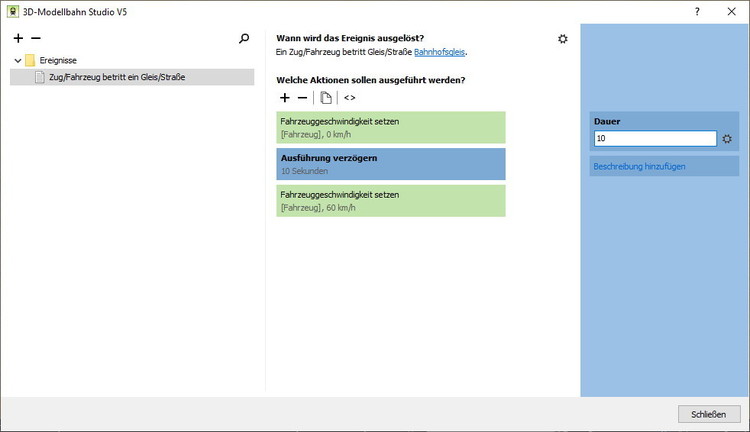Add a new action with the plus icon
This screenshot has width=750, height=432.
(285, 98)
